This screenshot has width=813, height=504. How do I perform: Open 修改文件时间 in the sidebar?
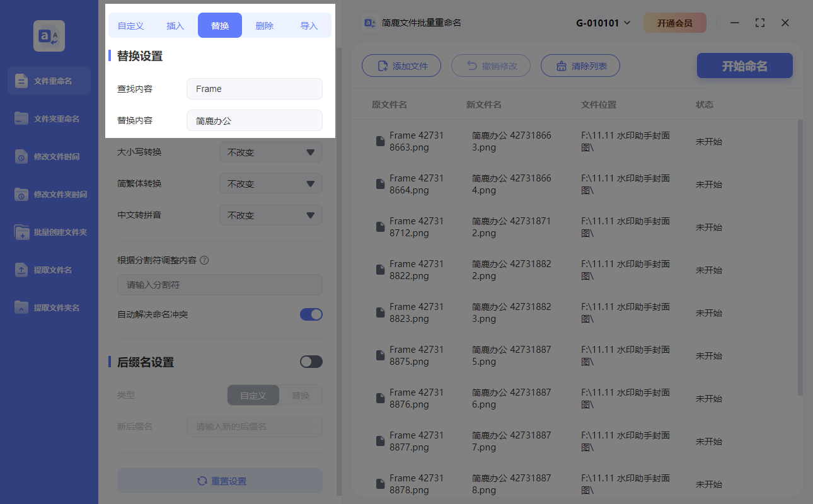[x=49, y=156]
